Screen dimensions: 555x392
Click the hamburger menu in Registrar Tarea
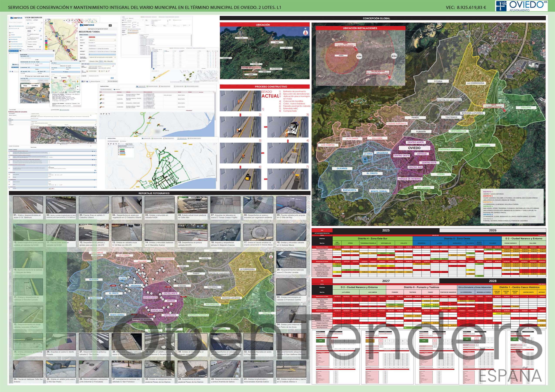click(x=110, y=25)
